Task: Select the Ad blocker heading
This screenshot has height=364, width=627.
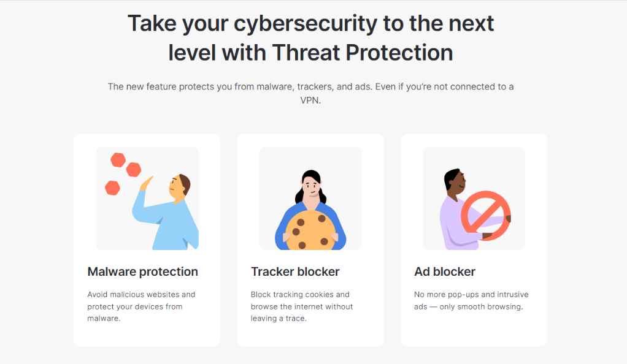Action: 445,271
